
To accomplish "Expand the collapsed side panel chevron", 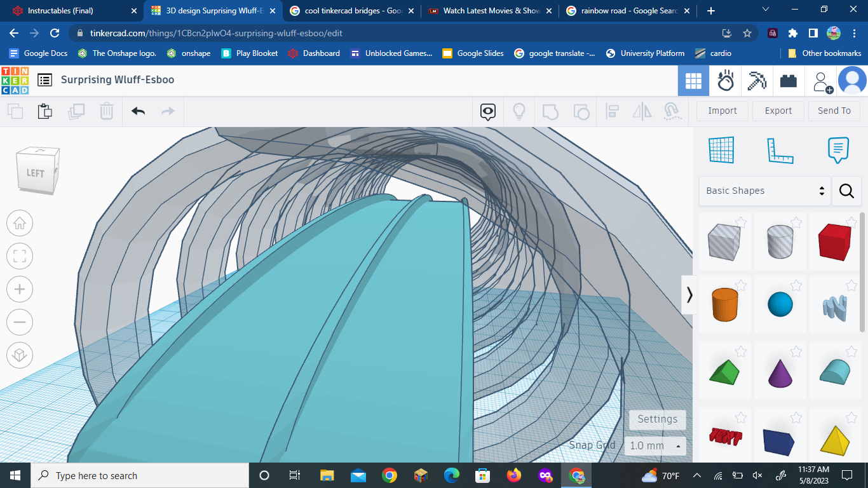I will [x=689, y=294].
